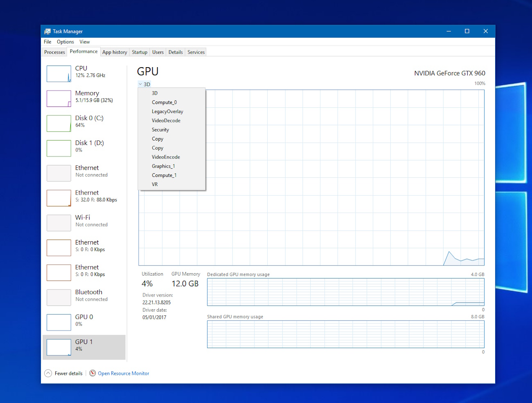Choose VR from the engine list

tap(172, 184)
